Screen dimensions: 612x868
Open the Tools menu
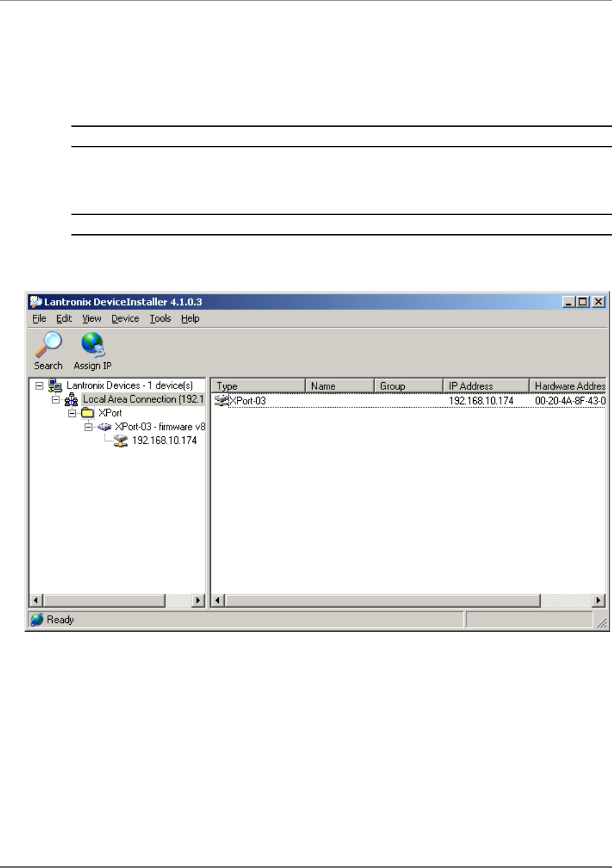[x=160, y=319]
